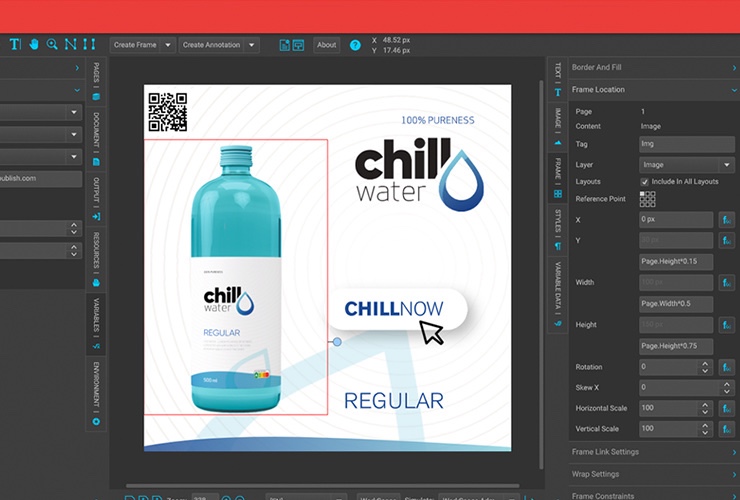Image resolution: width=740 pixels, height=500 pixels.
Task: Click the formula button next to Horizontal Scale
Action: click(726, 409)
